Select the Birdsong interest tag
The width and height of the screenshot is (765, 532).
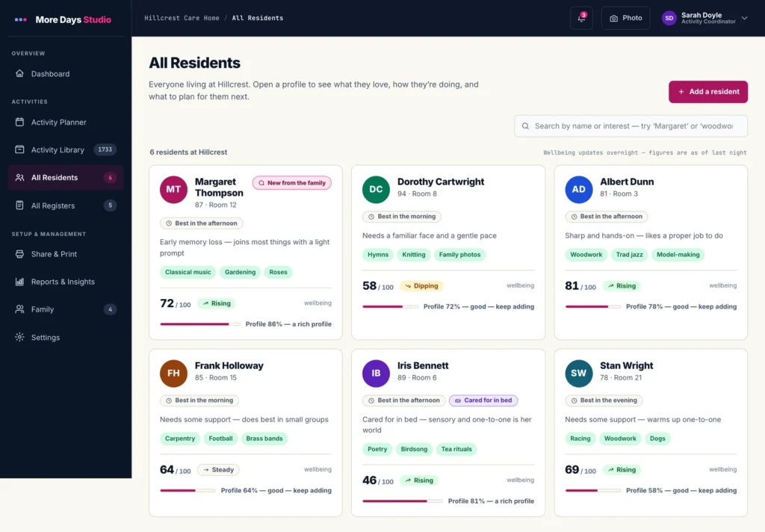point(414,450)
